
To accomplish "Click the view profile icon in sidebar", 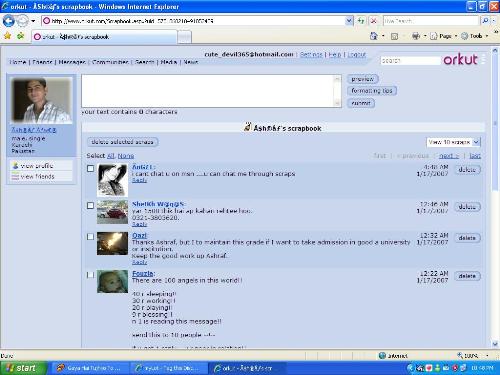I will [x=15, y=166].
